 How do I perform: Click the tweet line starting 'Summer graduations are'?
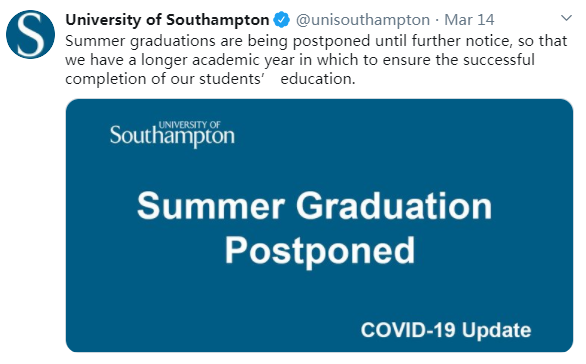316,41
